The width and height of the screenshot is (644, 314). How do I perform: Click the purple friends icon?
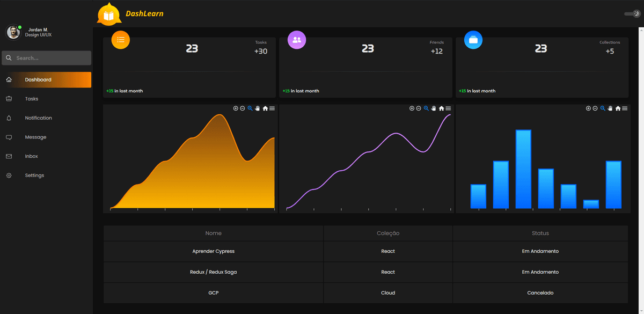click(297, 40)
